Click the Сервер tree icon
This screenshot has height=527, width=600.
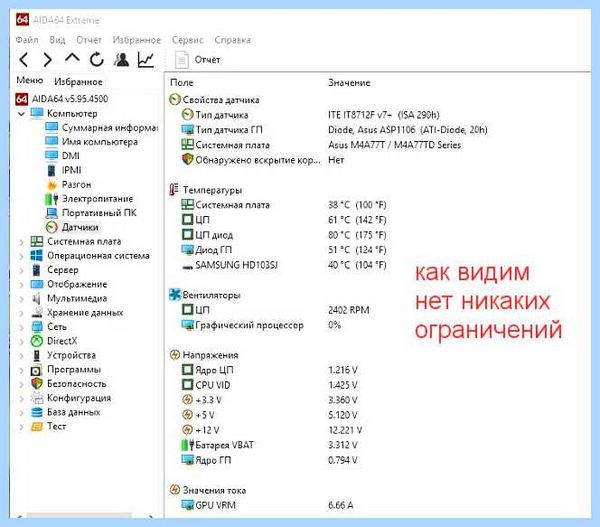(36, 270)
